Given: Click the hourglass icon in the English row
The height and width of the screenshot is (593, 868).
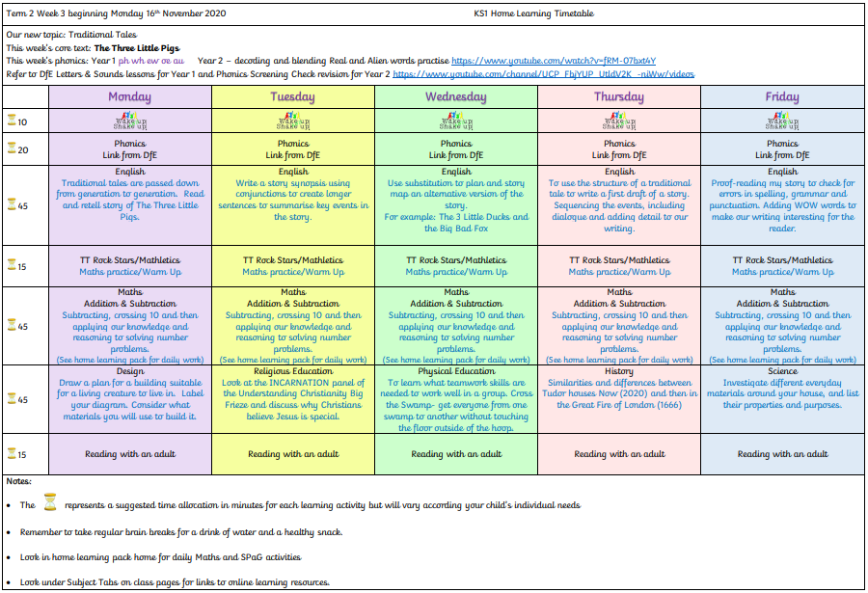Looking at the screenshot, I should click(12, 205).
